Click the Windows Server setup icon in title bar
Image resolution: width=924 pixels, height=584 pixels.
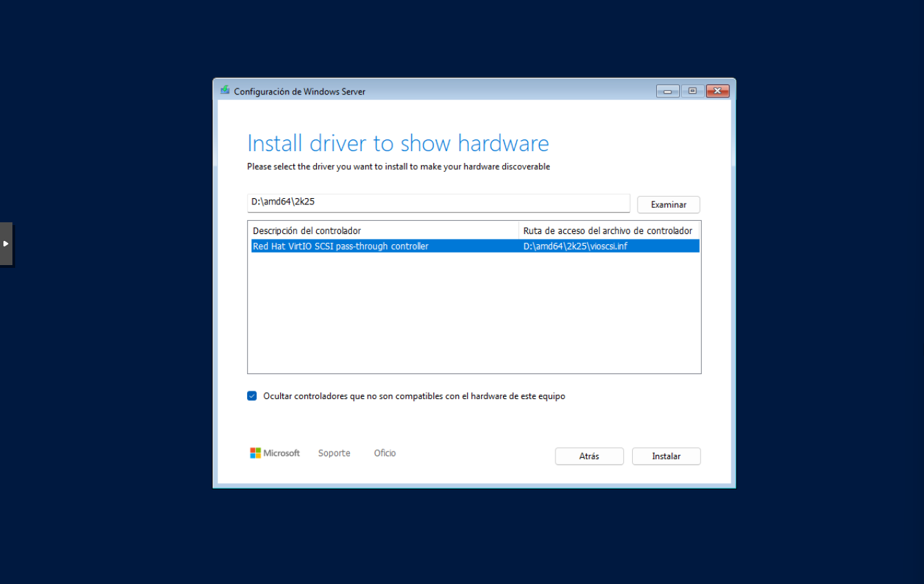225,90
